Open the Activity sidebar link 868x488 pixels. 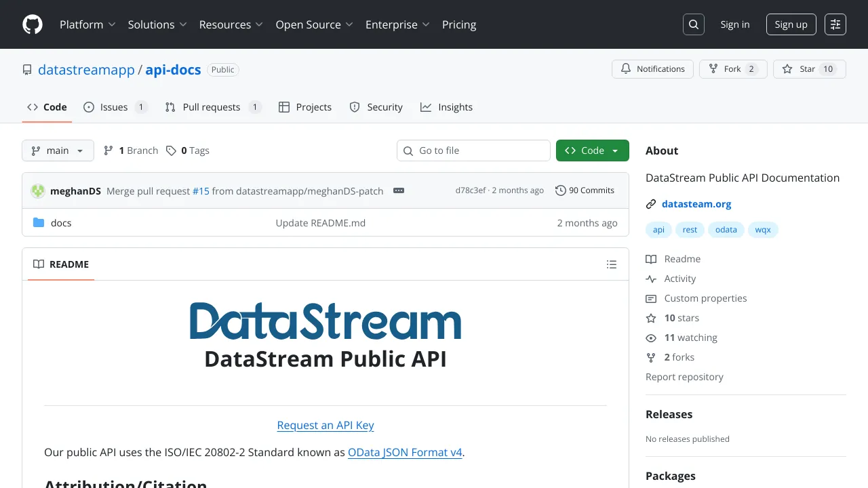point(671,279)
